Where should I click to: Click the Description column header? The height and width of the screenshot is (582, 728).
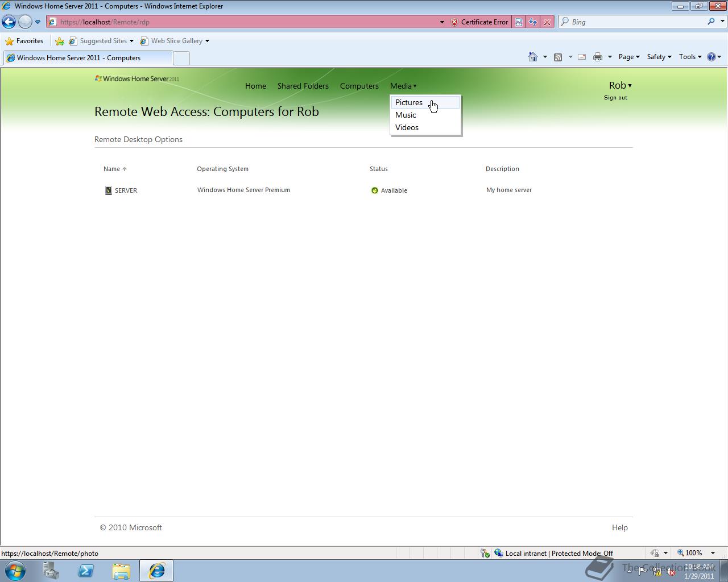(502, 169)
